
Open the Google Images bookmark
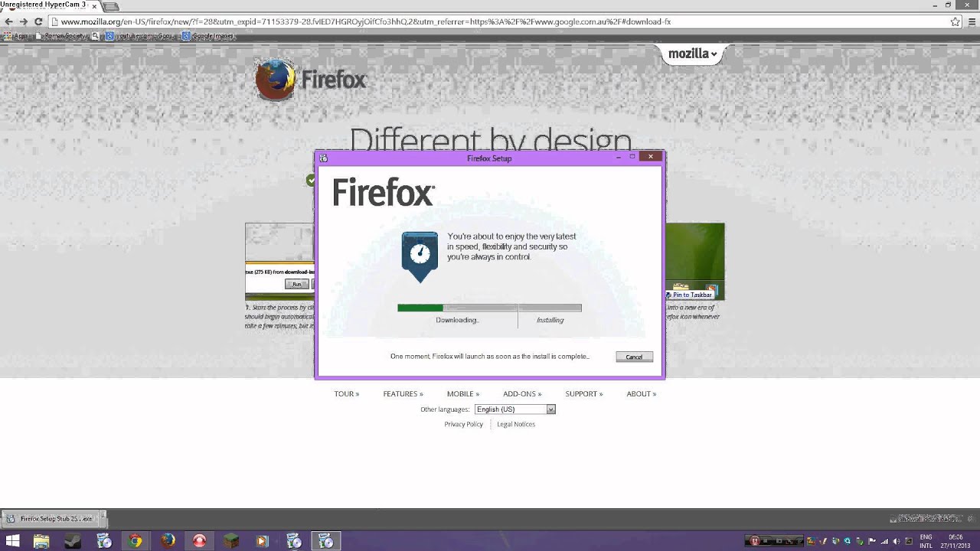click(208, 36)
